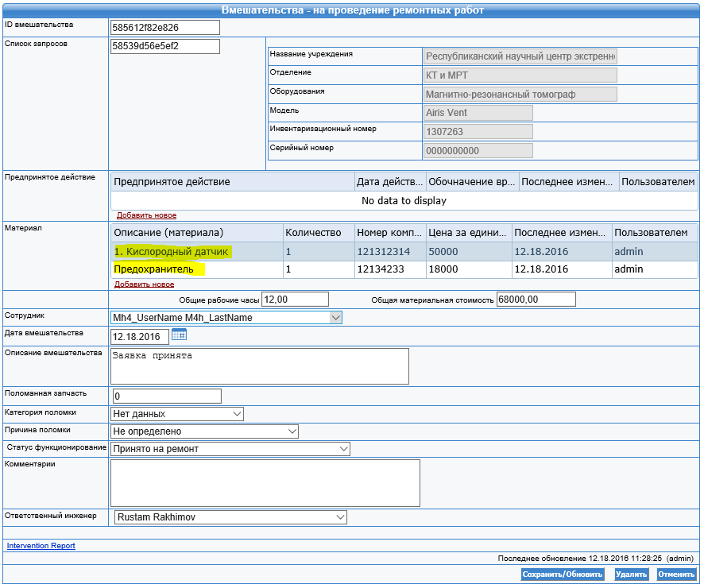Click Добавить новое under Предпринятое действие grid
Image resolution: width=704 pixels, height=588 pixels.
146,215
